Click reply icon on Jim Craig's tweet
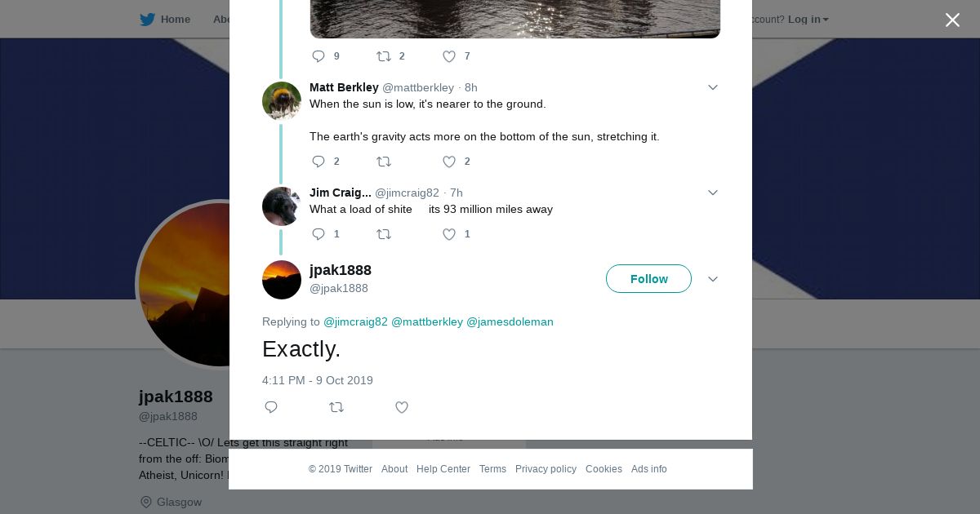The image size is (980, 514). [x=318, y=234]
